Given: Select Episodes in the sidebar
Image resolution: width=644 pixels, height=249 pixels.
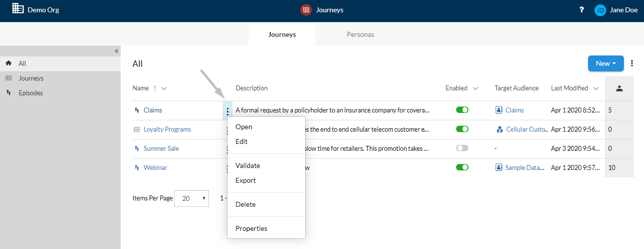Looking at the screenshot, I should click(60, 93).
